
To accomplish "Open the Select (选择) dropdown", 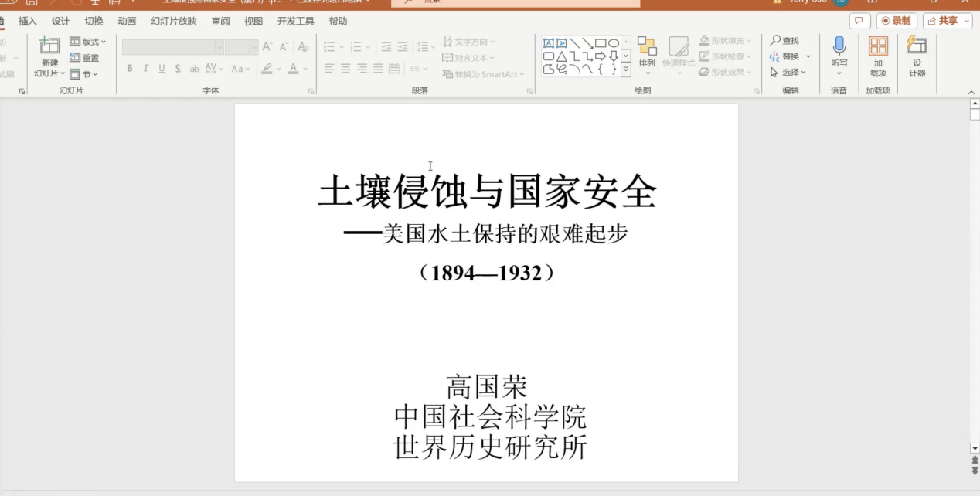I will click(788, 73).
